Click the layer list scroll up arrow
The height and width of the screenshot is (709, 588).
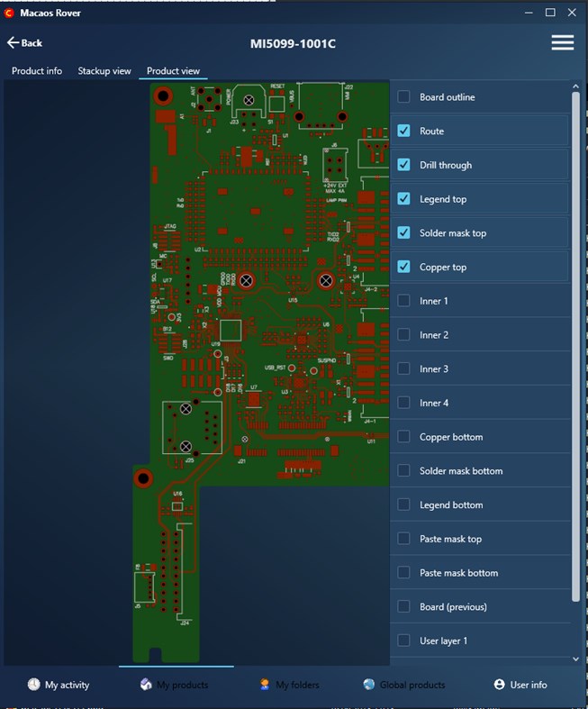575,86
